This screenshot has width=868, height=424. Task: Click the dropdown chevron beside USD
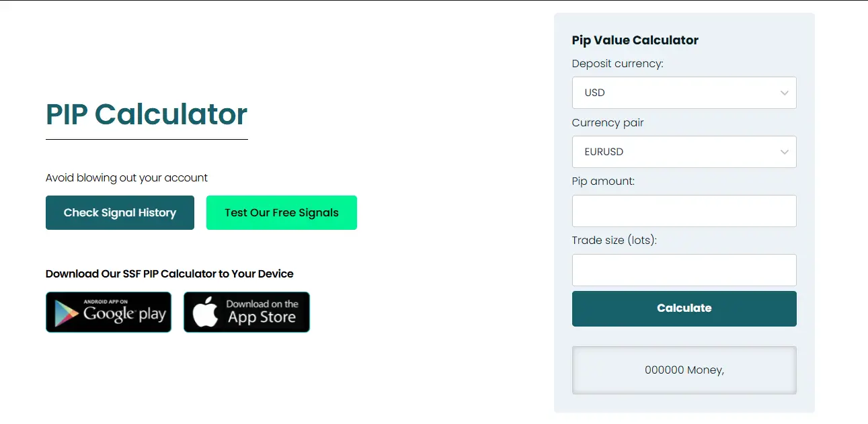tap(784, 93)
